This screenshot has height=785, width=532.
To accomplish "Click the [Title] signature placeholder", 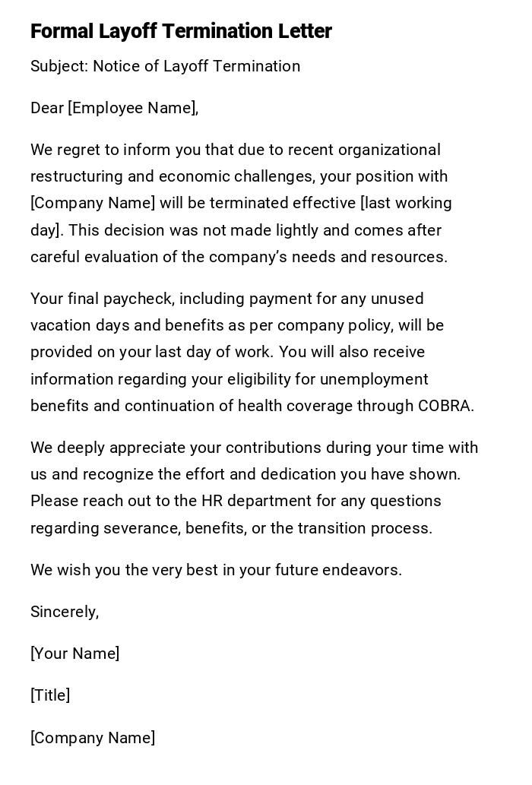I will [50, 695].
